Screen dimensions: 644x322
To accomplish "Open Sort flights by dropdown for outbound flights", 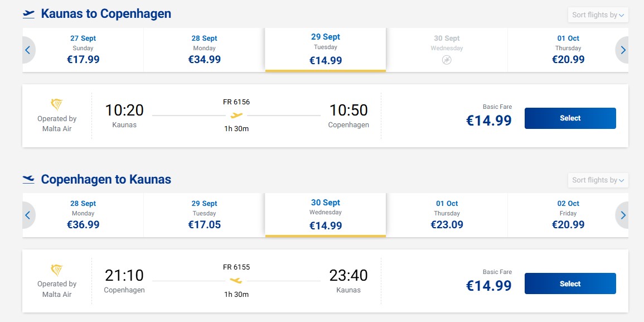I will tap(598, 15).
